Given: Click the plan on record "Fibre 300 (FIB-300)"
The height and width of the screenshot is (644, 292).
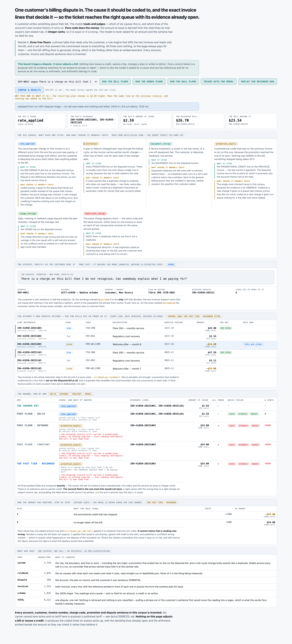Looking at the screenshot, I should [162, 293].
